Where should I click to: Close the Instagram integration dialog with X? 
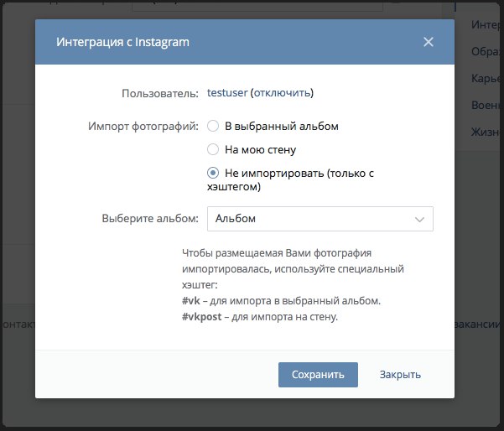click(429, 42)
